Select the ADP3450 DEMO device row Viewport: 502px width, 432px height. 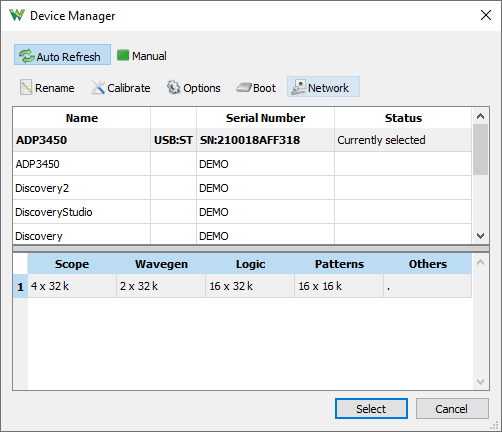pyautogui.click(x=242, y=164)
